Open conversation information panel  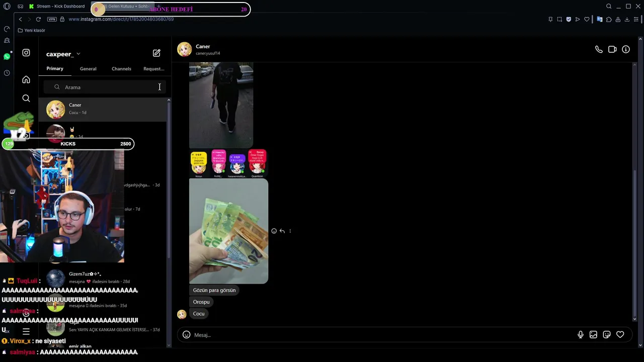[626, 49]
